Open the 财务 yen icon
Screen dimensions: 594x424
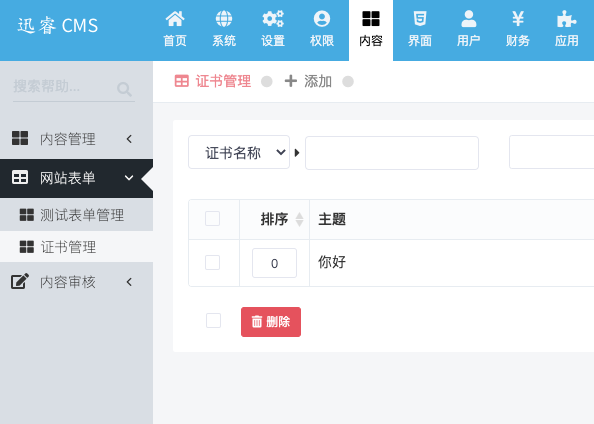(518, 19)
